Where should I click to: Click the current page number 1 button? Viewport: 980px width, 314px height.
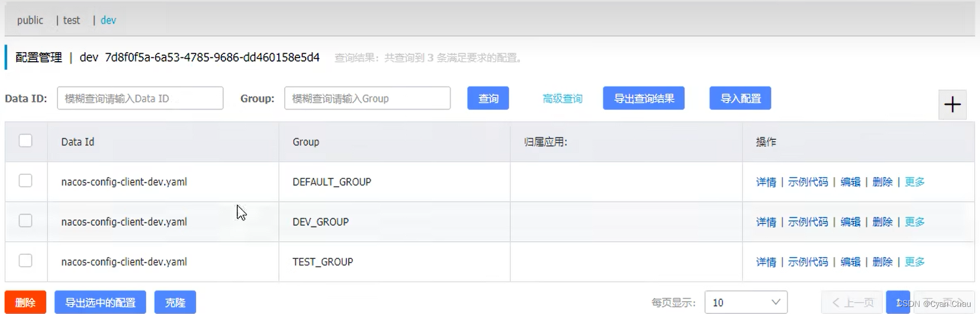pyautogui.click(x=898, y=302)
